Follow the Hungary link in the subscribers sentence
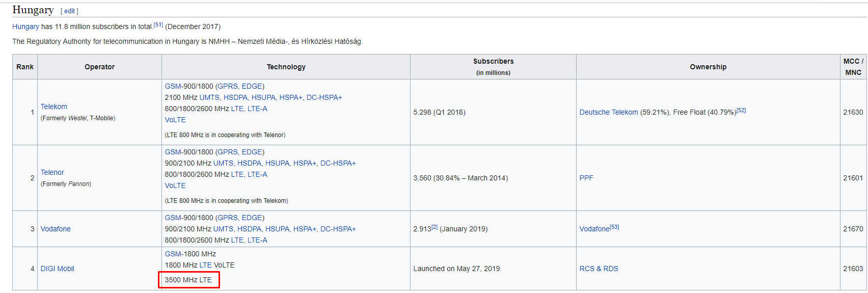This screenshot has width=868, height=293. tap(25, 26)
